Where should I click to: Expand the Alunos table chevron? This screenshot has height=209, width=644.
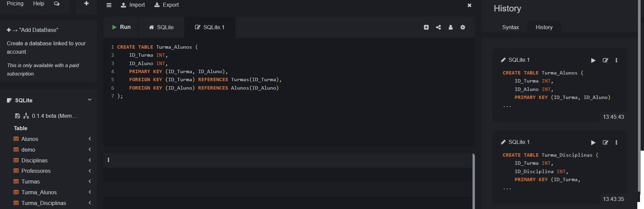[90, 139]
